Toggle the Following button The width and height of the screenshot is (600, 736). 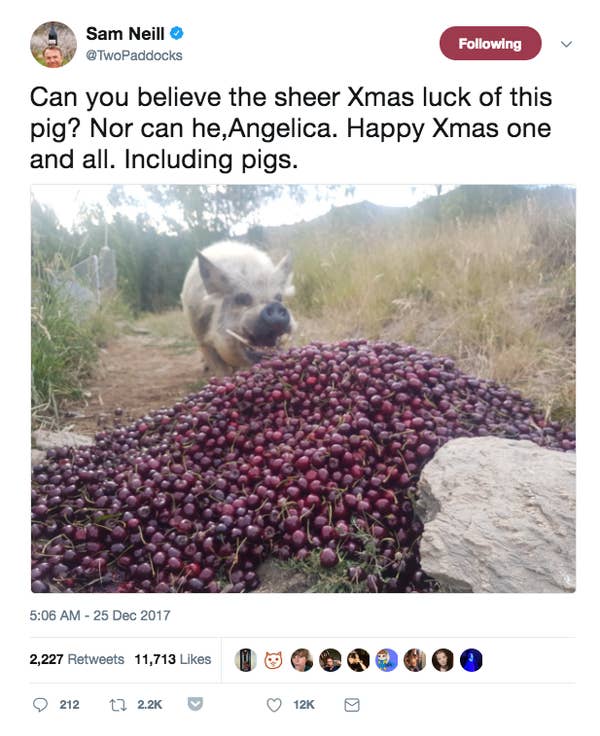(490, 43)
